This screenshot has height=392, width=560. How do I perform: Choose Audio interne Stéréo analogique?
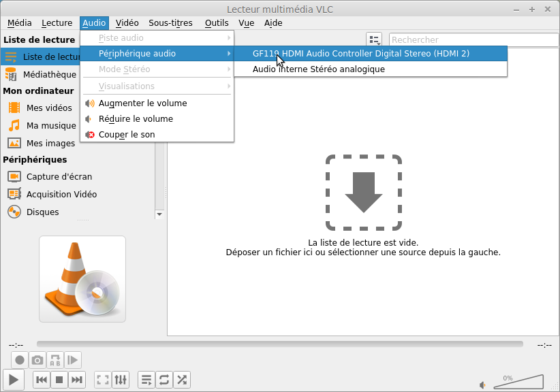318,69
